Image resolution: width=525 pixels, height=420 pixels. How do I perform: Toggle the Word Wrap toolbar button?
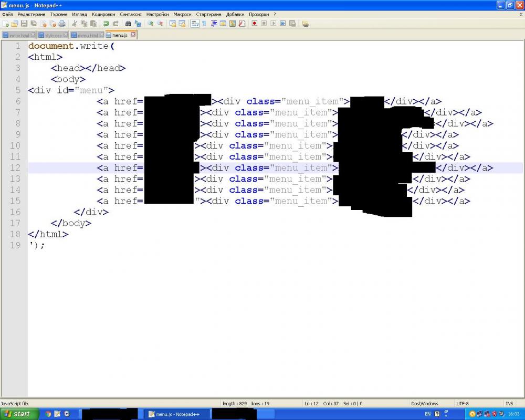click(195, 24)
